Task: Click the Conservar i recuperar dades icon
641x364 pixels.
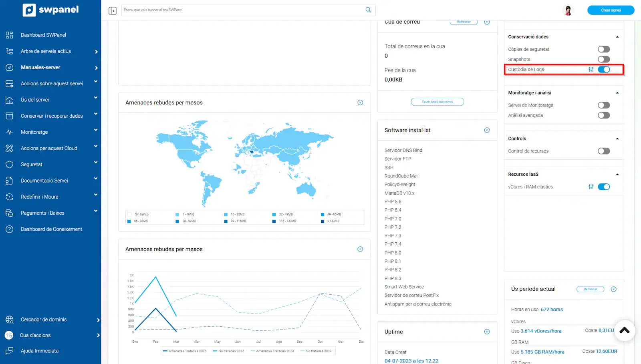Action: [x=10, y=116]
